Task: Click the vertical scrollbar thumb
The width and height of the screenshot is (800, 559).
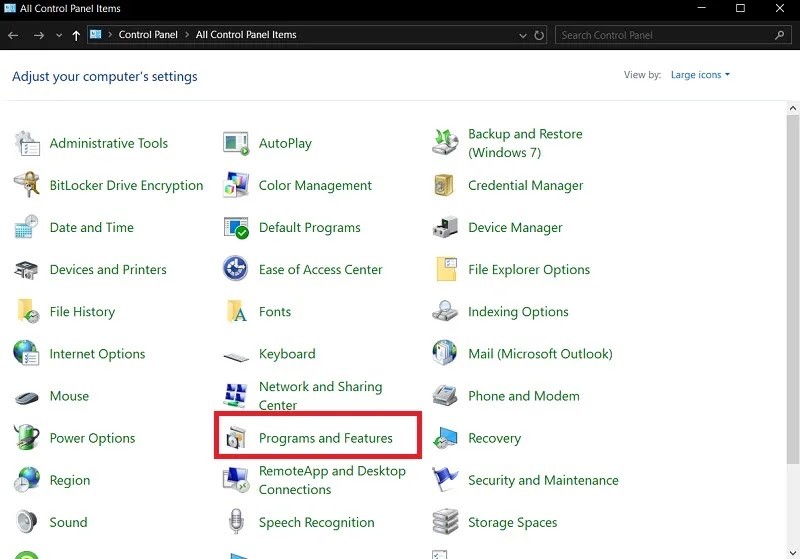Action: [x=792, y=289]
